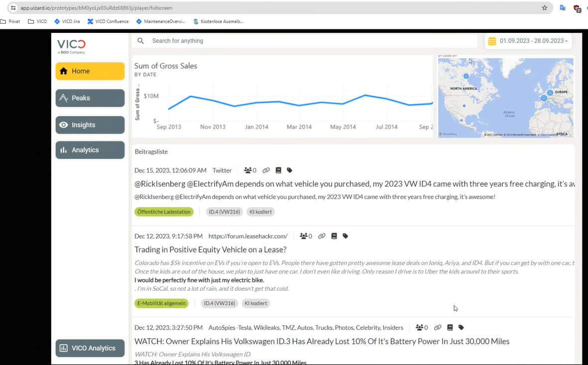Open the Peaks section

(x=90, y=98)
